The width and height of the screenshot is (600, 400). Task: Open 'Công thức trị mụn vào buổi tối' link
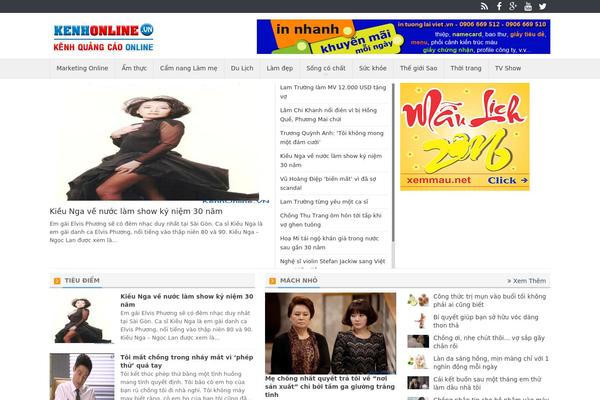(x=489, y=300)
